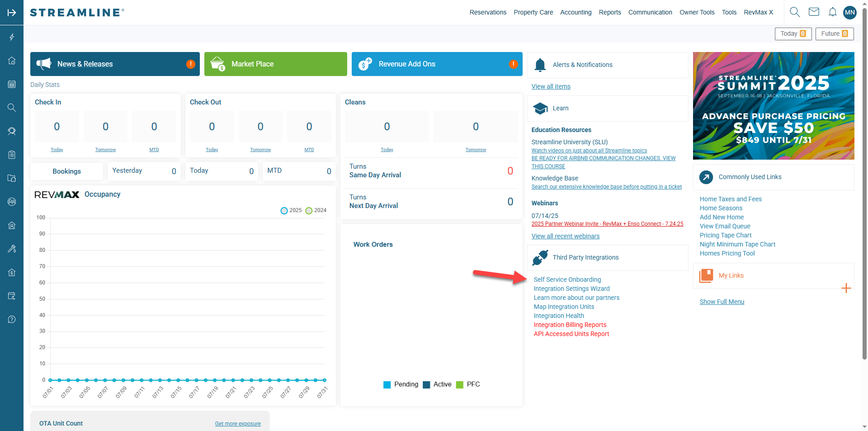Image resolution: width=868 pixels, height=431 pixels.
Task: Open Integration Health link
Action: point(559,316)
